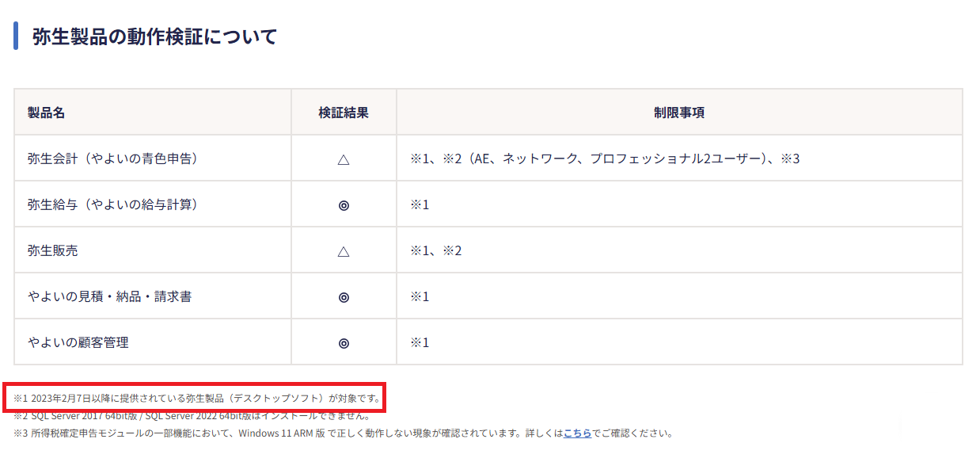The image size is (980, 462).
Task: Select the 制限事項 column header
Action: [x=679, y=113]
